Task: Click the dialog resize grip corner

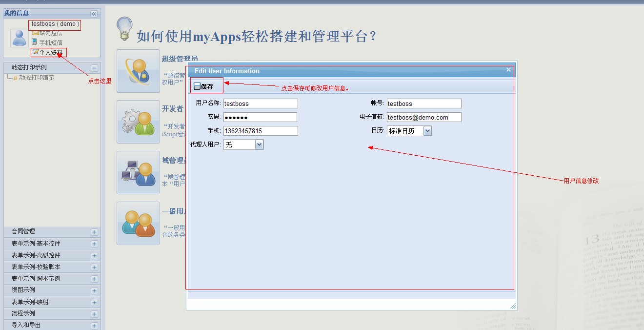Action: pos(513,306)
